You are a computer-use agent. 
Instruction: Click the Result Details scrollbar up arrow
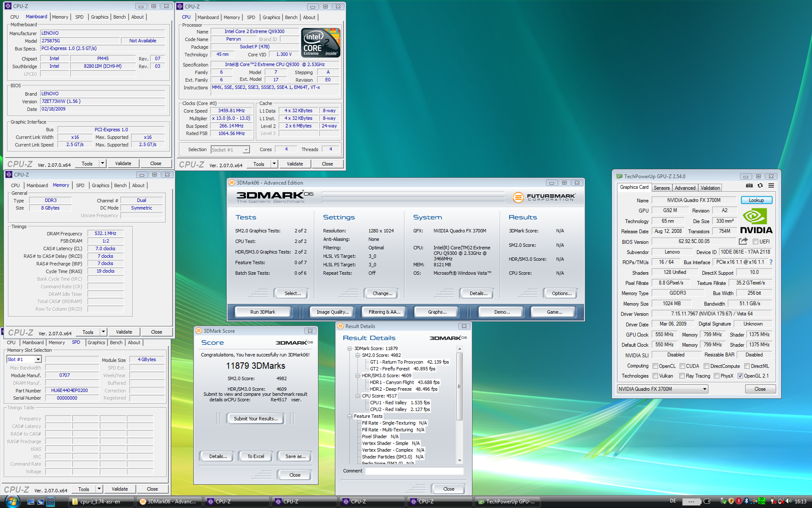(459, 349)
